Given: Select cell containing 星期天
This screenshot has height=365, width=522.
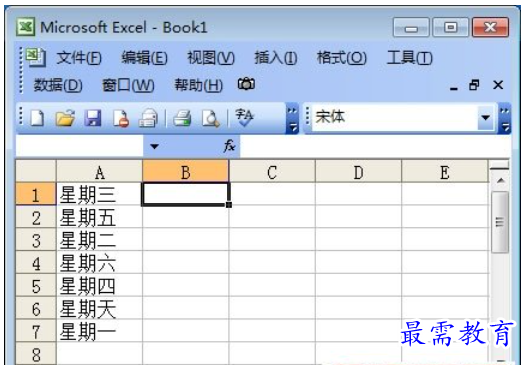Looking at the screenshot, I should (99, 308).
